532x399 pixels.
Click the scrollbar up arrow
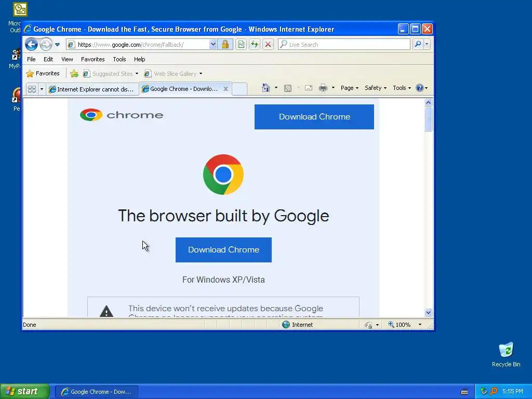click(428, 102)
